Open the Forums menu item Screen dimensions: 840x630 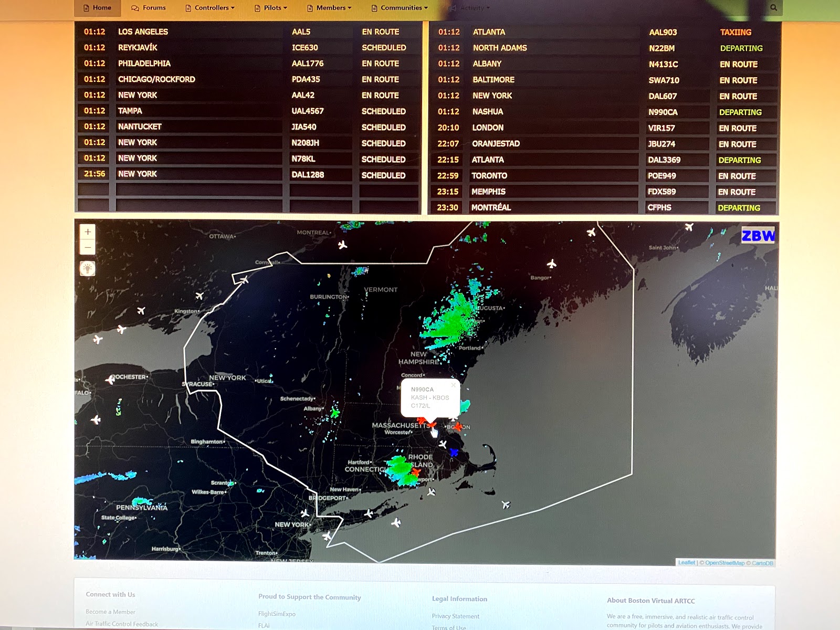[x=149, y=8]
